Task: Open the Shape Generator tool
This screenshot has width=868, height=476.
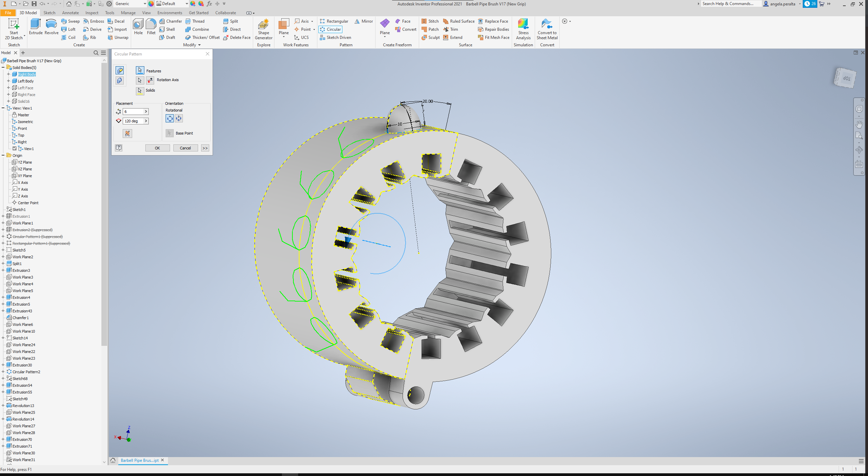Action: pyautogui.click(x=263, y=29)
